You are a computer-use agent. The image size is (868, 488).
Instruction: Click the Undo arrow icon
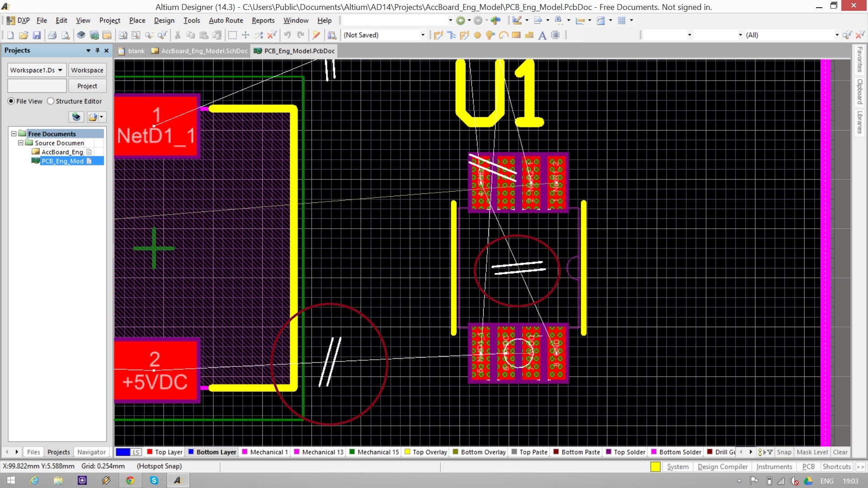coord(288,35)
